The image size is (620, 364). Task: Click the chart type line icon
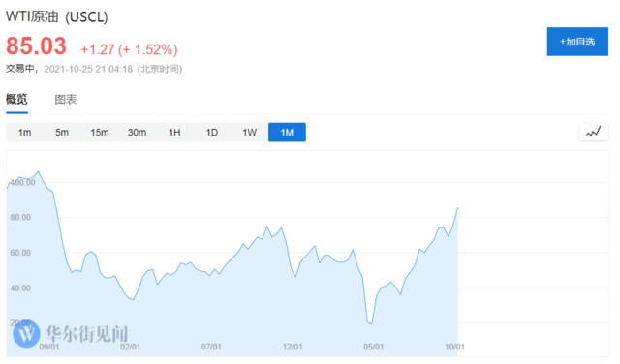click(x=594, y=132)
